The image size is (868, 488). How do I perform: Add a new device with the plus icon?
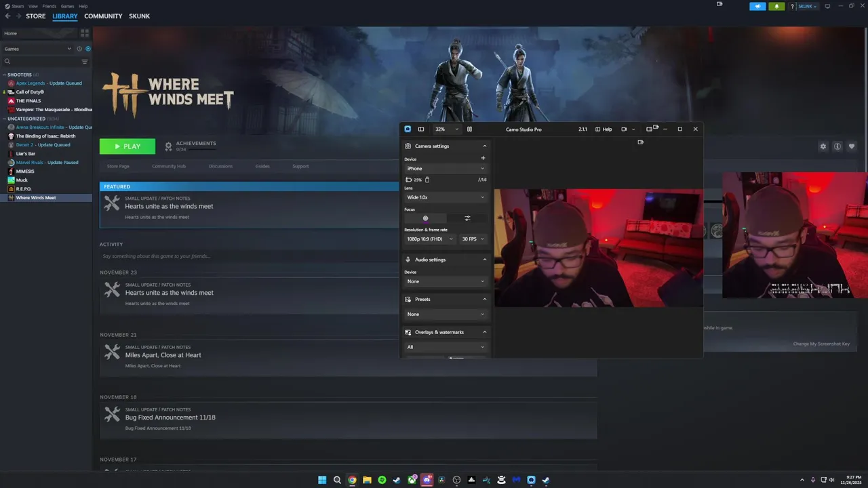click(x=483, y=158)
